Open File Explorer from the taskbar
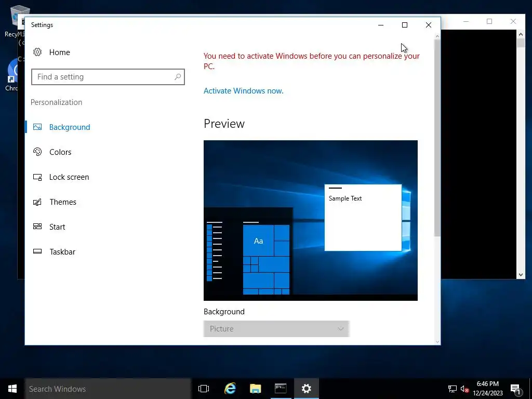Viewport: 532px width, 399px height. (255, 389)
